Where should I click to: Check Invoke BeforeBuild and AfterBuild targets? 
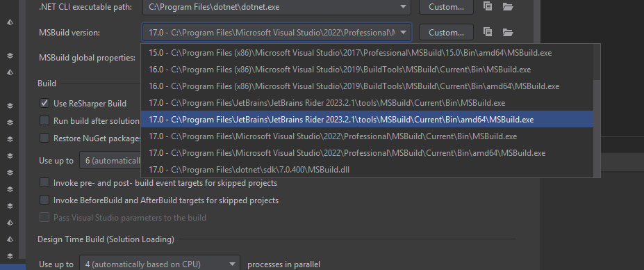(x=44, y=200)
